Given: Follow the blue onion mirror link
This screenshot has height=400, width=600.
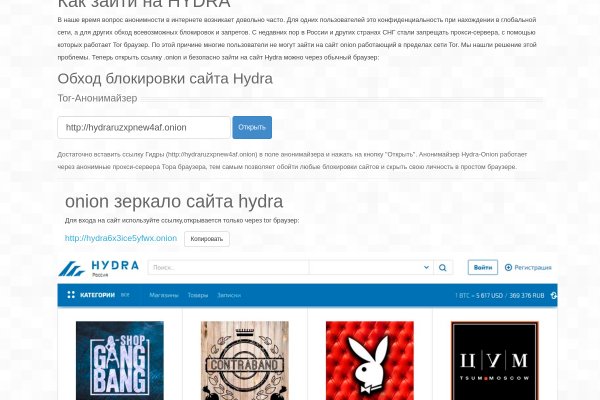Looking at the screenshot, I should (x=121, y=239).
